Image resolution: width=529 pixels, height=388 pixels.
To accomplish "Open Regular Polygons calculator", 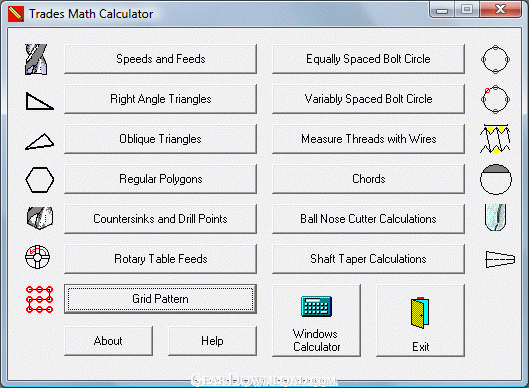I will tap(161, 179).
